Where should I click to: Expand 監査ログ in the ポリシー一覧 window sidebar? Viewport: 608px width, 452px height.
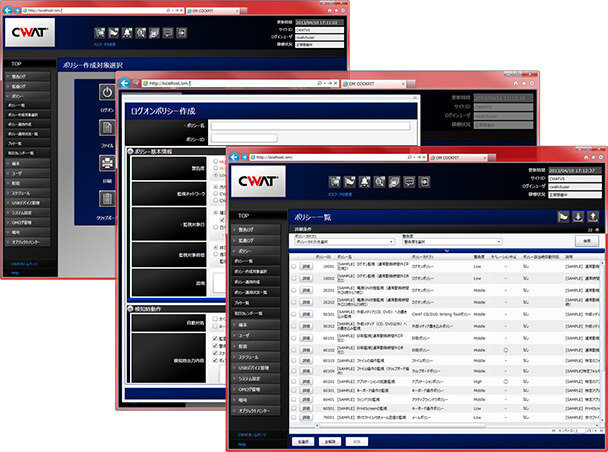coord(255,240)
